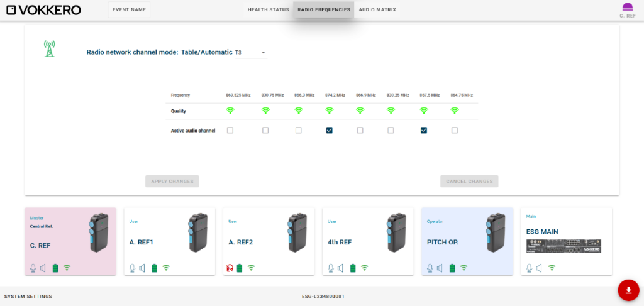Viewport: 644px width, 306px height.
Task: Check active audio channel for 864.75 MHz
Action: (455, 130)
